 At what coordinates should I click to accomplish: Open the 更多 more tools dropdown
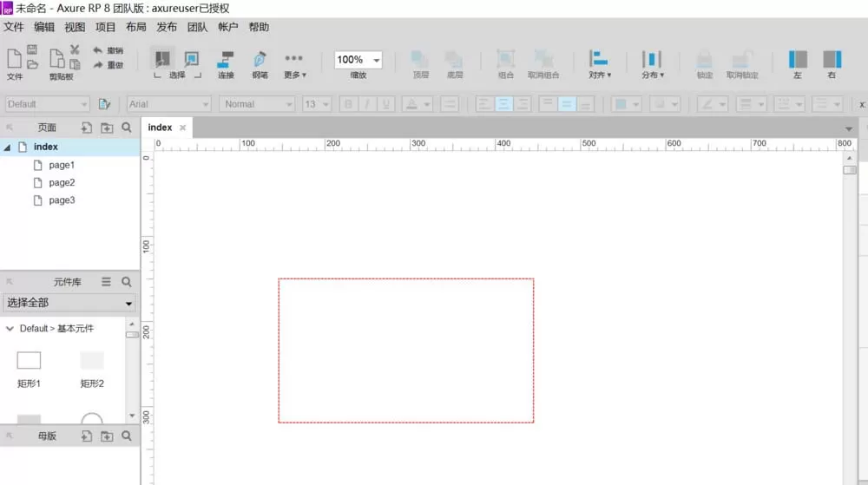(294, 64)
